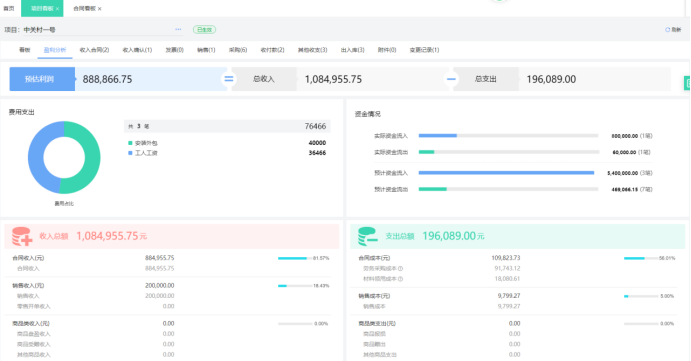
Task: Click the 109,823.73 contract cost value
Action: click(x=506, y=258)
